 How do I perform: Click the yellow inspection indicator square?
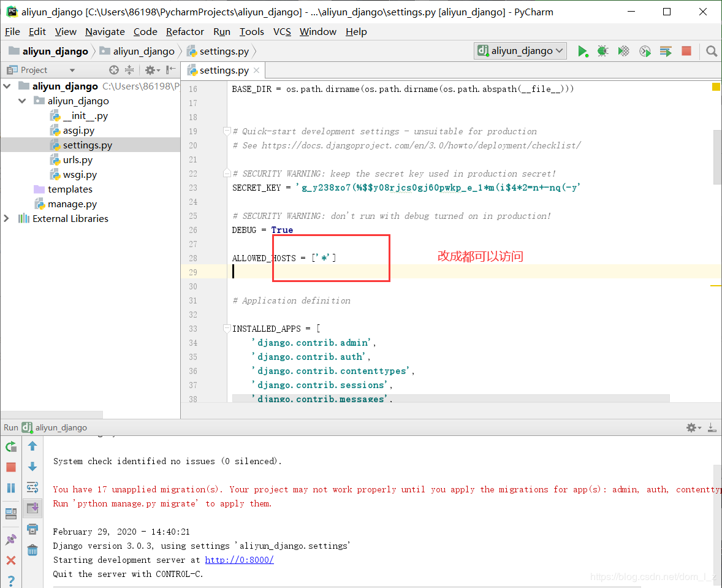(x=715, y=86)
